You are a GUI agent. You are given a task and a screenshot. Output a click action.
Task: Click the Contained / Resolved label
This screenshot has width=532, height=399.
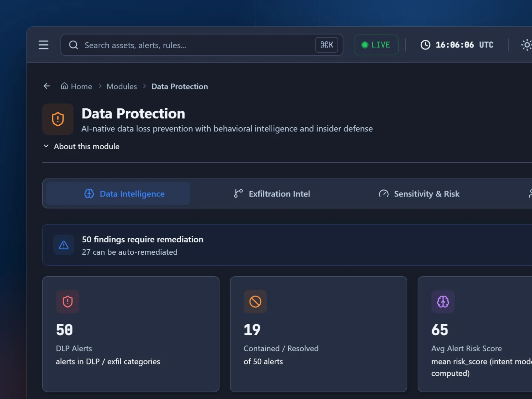click(281, 348)
